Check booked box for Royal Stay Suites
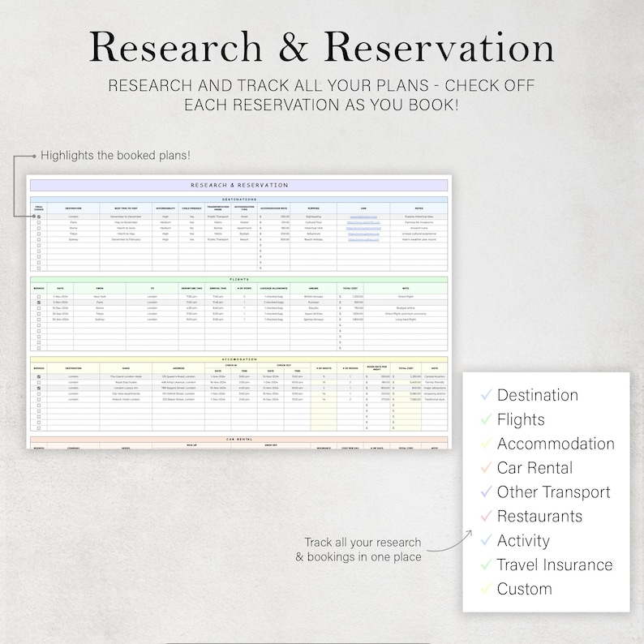The width and height of the screenshot is (644, 644). [39, 382]
